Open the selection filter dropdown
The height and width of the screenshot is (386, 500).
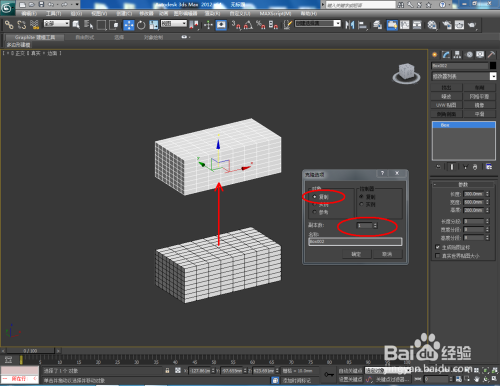click(57, 24)
